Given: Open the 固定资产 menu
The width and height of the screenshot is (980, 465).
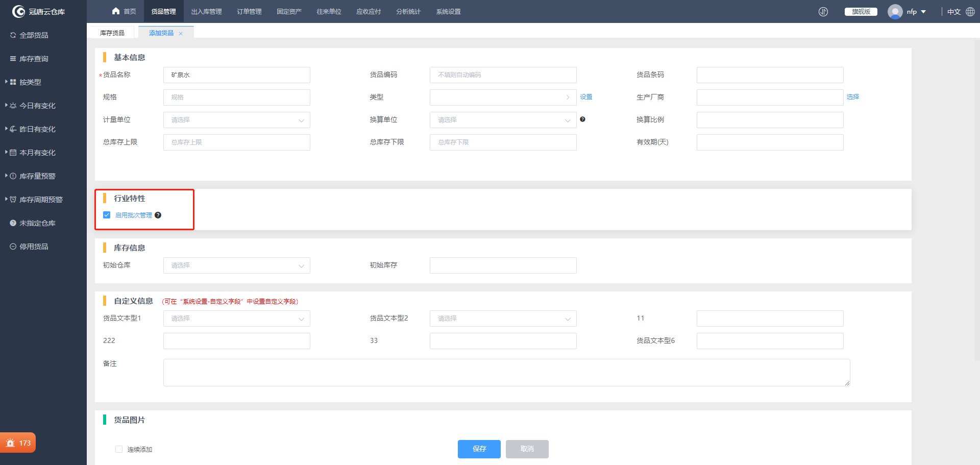Looking at the screenshot, I should point(289,12).
